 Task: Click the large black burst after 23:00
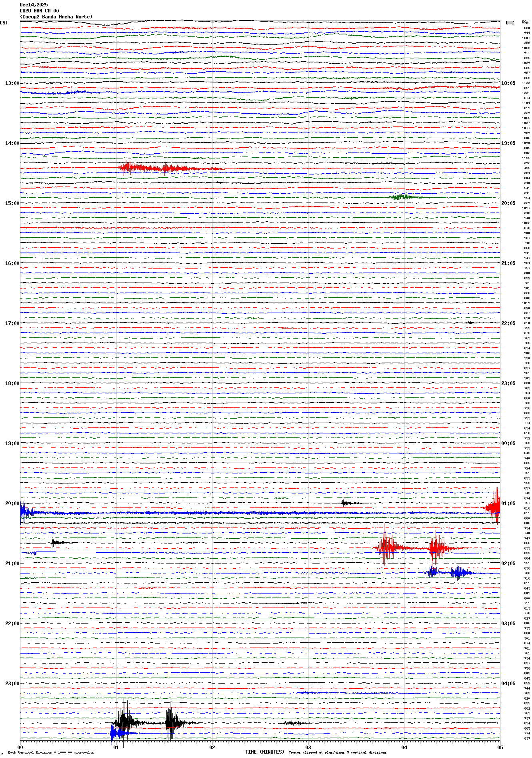[x=125, y=723]
